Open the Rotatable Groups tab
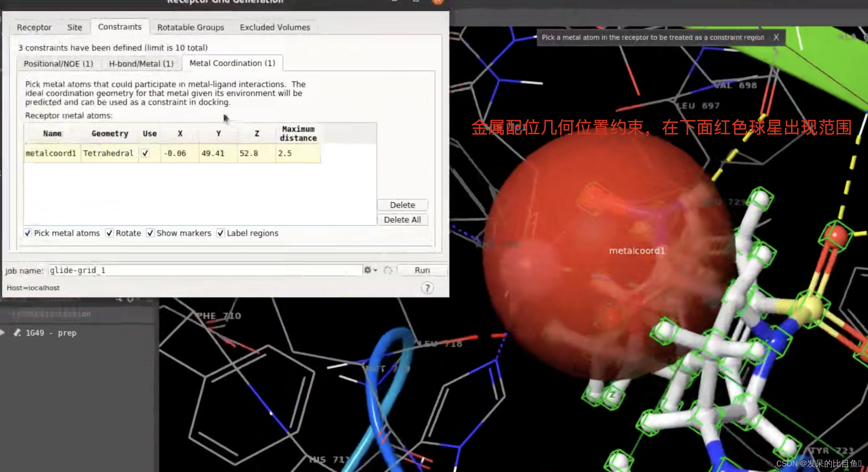Image resolution: width=868 pixels, height=472 pixels. 190,27
